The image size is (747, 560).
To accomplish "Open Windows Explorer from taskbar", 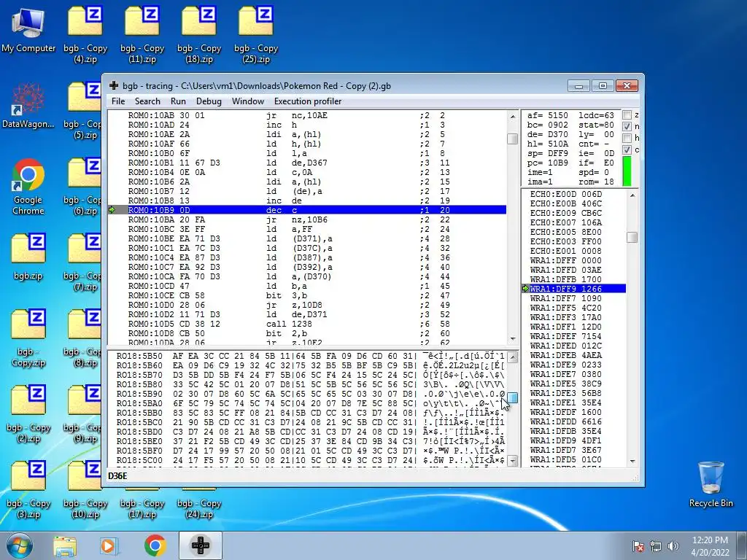I will (64, 545).
